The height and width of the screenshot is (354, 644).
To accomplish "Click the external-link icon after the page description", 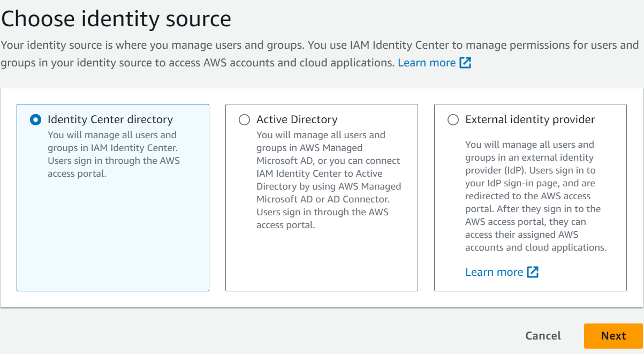I will pyautogui.click(x=466, y=63).
